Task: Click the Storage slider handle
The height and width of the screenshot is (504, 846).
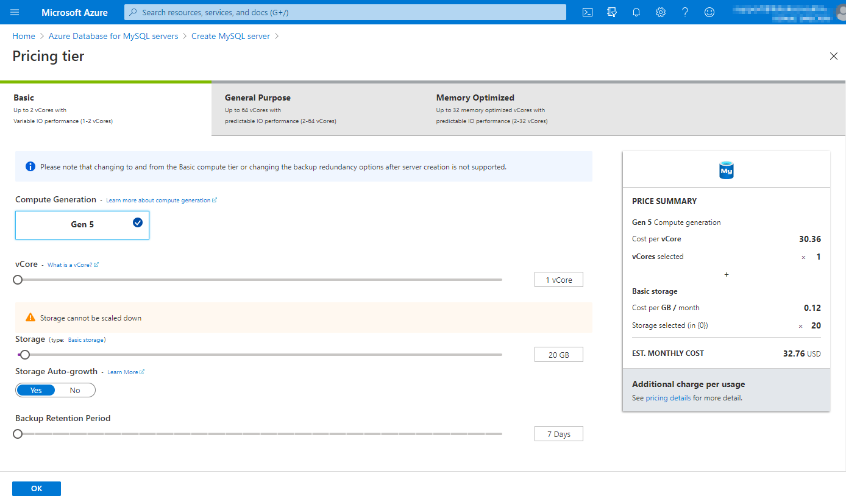Action: tap(25, 355)
